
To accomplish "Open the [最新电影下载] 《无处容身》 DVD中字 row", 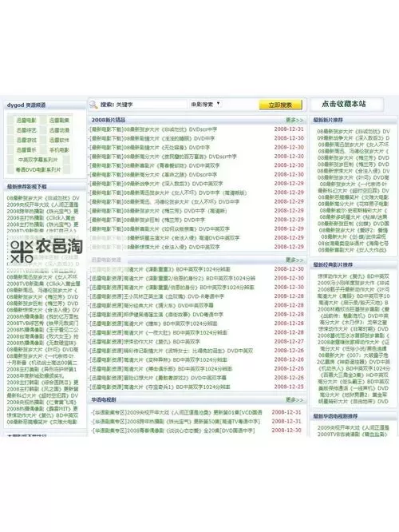I will [x=149, y=148].
